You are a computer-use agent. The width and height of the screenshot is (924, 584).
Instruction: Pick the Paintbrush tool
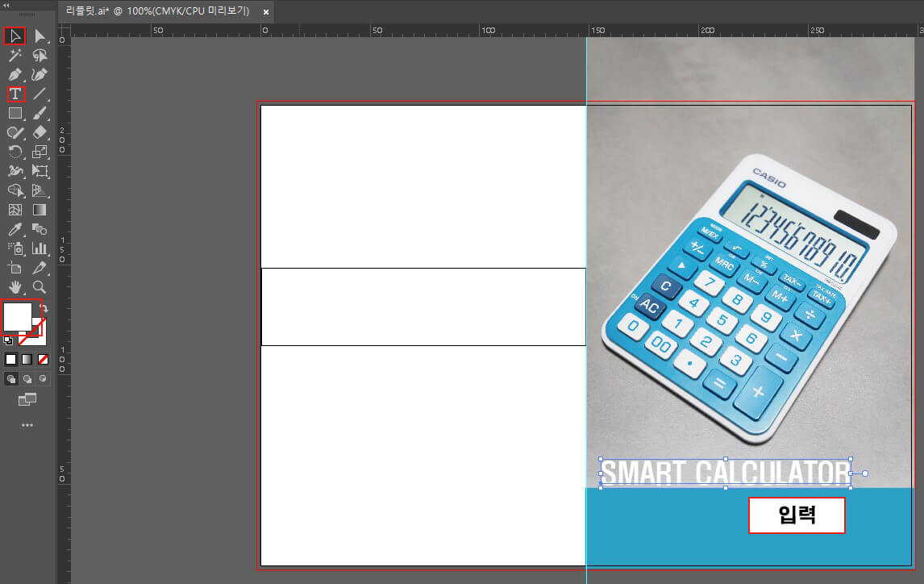40,113
